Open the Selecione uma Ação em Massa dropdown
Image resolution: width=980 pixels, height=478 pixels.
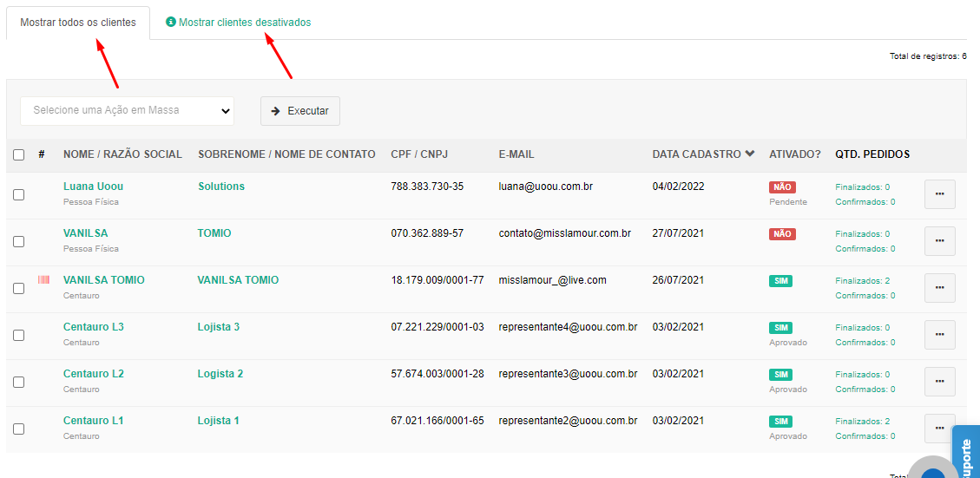click(128, 110)
